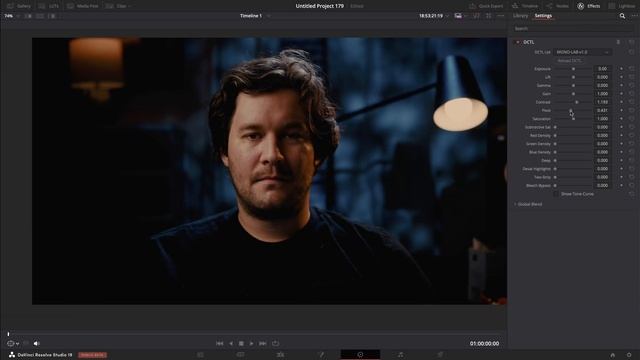Play the clip in reverse
Viewport: 640px width, 360px height.
tap(231, 344)
